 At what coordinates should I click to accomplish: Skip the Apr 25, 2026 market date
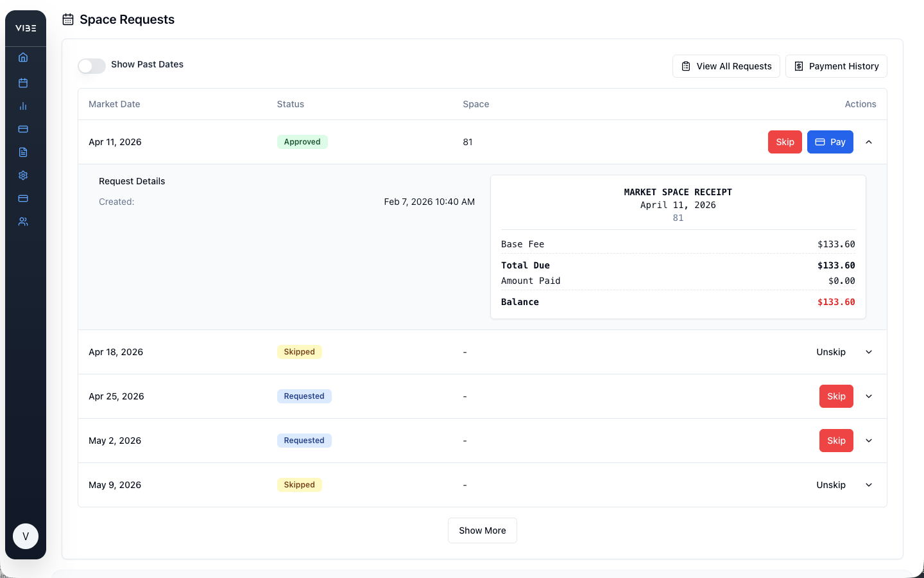pyautogui.click(x=836, y=396)
